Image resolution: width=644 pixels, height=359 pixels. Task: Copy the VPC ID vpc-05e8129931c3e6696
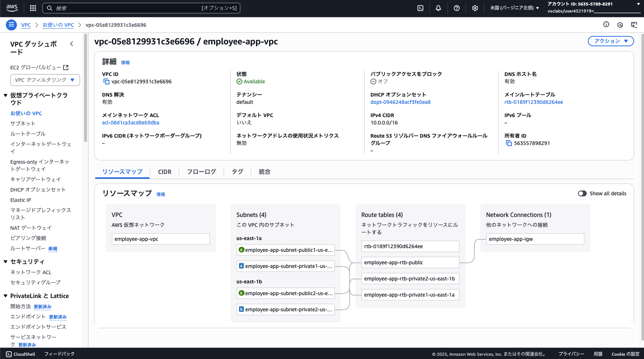(106, 81)
